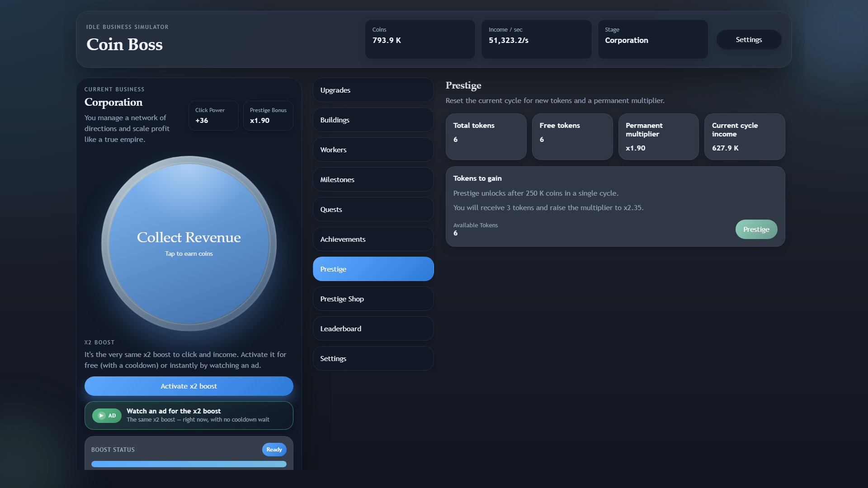The height and width of the screenshot is (488, 868).
Task: Switch to the Buildings tab
Action: coord(373,120)
